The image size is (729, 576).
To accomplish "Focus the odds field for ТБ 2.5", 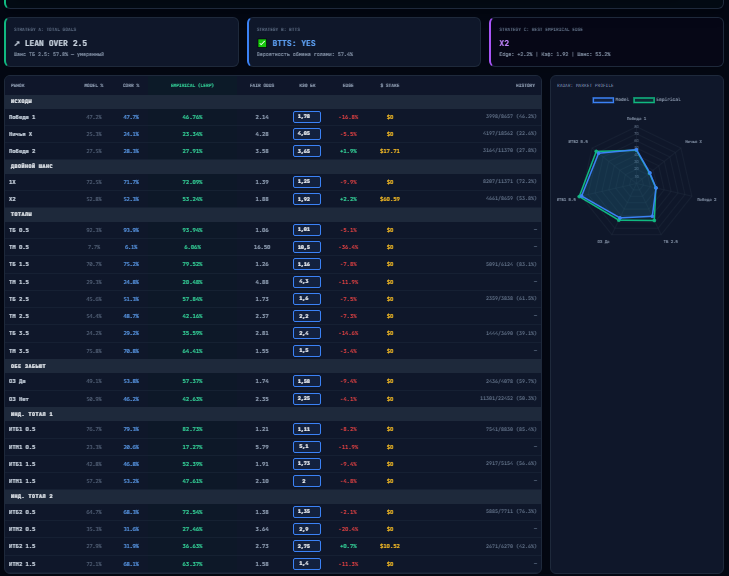I will coord(307,299).
